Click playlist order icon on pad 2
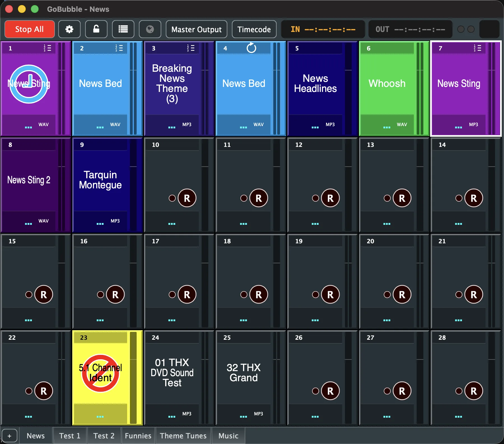This screenshot has width=504, height=444. tap(119, 48)
